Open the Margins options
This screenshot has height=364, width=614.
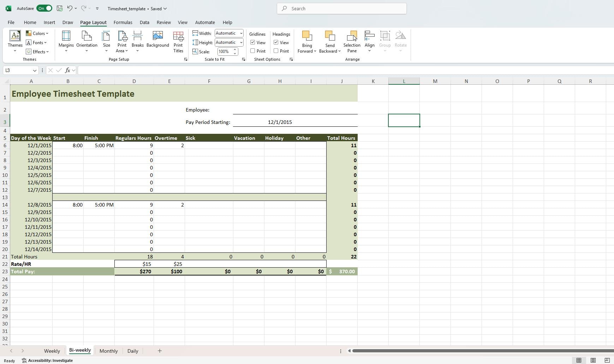pyautogui.click(x=66, y=42)
